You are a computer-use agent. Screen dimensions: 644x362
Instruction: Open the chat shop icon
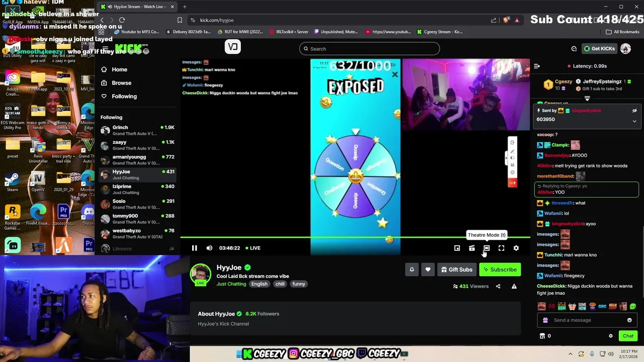click(542, 336)
